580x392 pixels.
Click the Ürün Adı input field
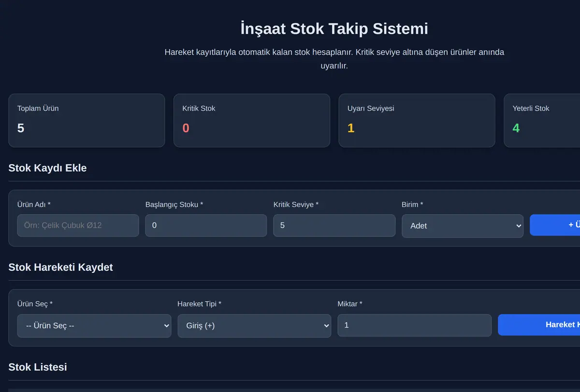[x=78, y=226]
